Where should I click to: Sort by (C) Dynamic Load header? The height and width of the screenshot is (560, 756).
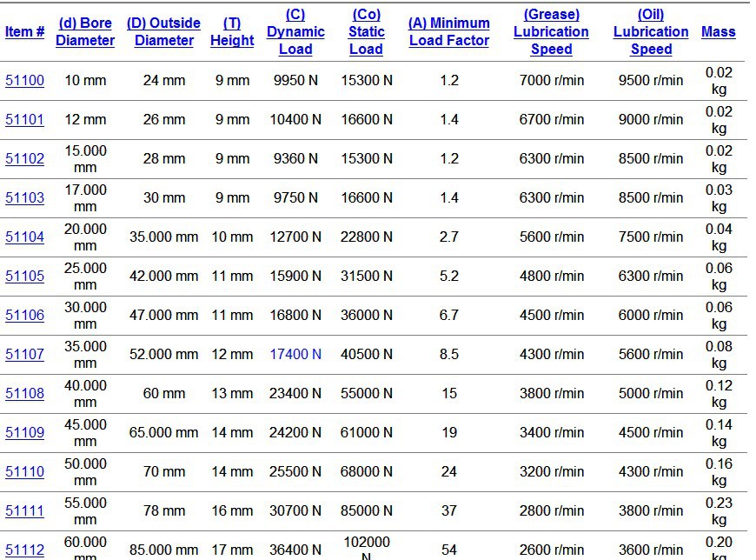[x=295, y=32]
